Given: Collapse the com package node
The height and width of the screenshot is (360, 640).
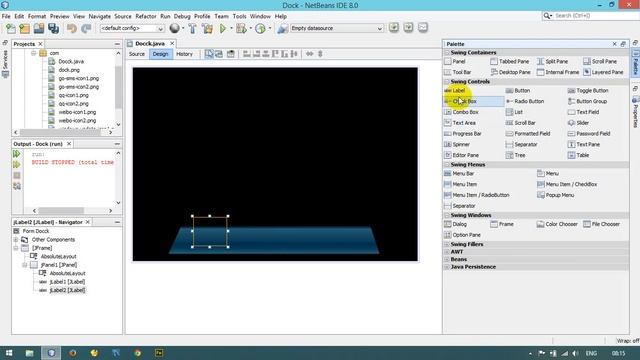Looking at the screenshot, I should coord(34,53).
